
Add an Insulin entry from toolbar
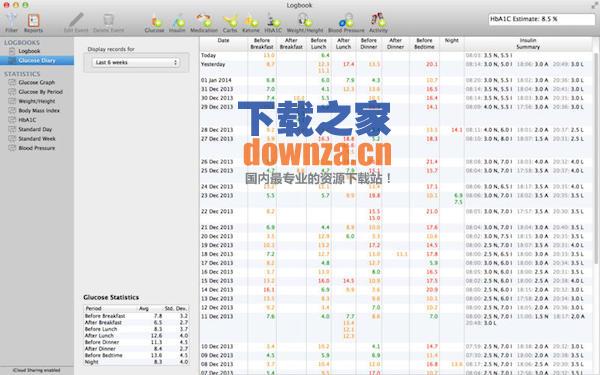coord(177,23)
